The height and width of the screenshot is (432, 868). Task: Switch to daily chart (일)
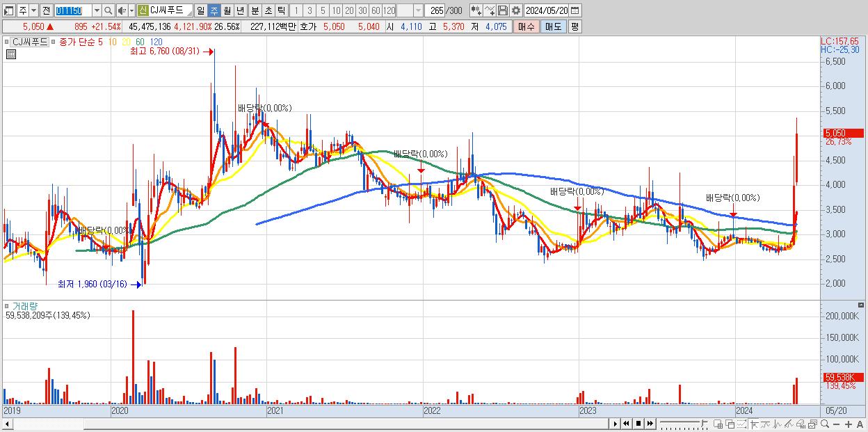(200, 10)
